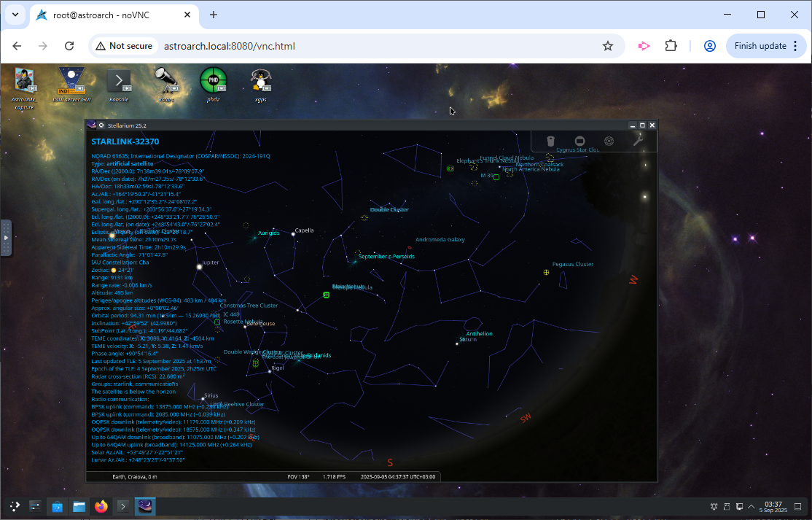Select the Christmas Tree Cluster label
The height and width of the screenshot is (520, 812).
(249, 306)
